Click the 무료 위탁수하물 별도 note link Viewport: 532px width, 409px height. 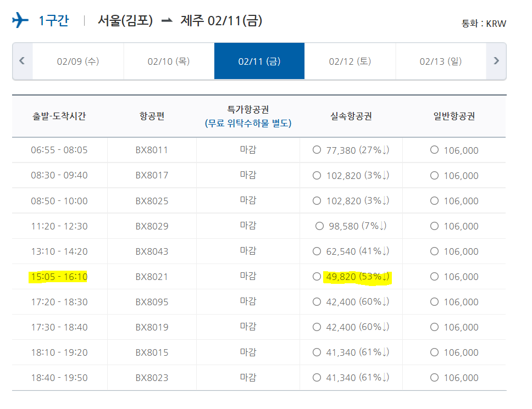[248, 124]
